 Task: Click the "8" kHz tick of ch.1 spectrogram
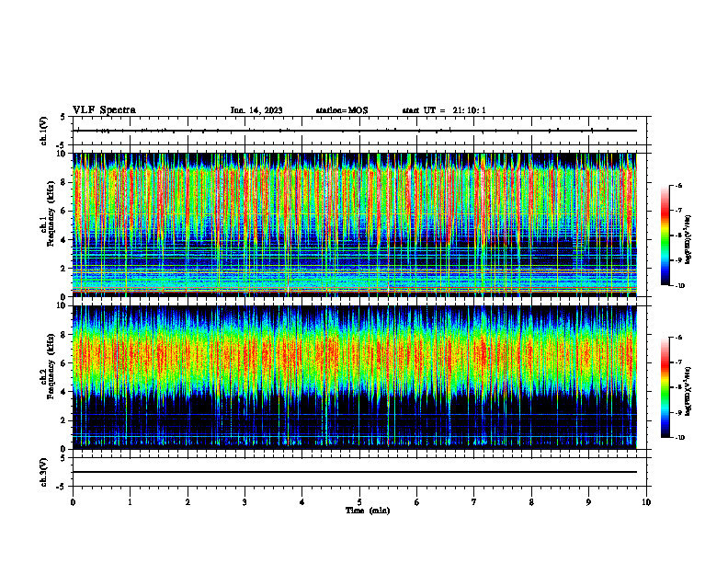point(64,182)
